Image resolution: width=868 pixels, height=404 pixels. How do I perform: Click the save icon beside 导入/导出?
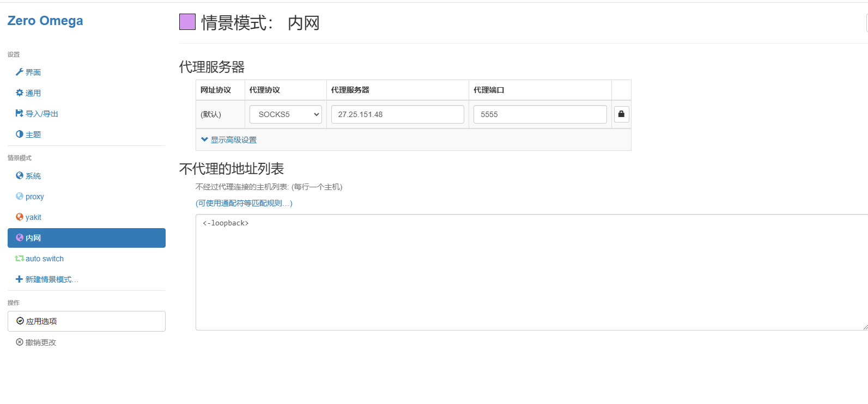[x=20, y=113]
